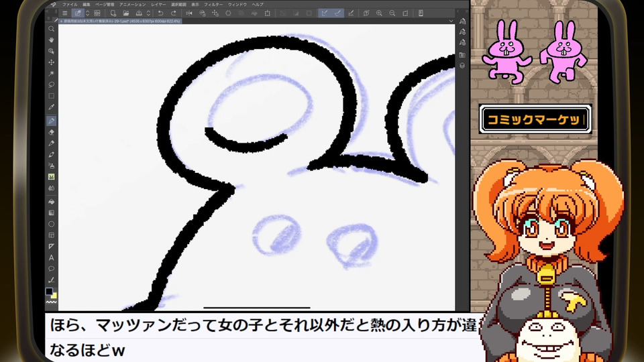Select the Fill bucket tool

[x=52, y=202]
